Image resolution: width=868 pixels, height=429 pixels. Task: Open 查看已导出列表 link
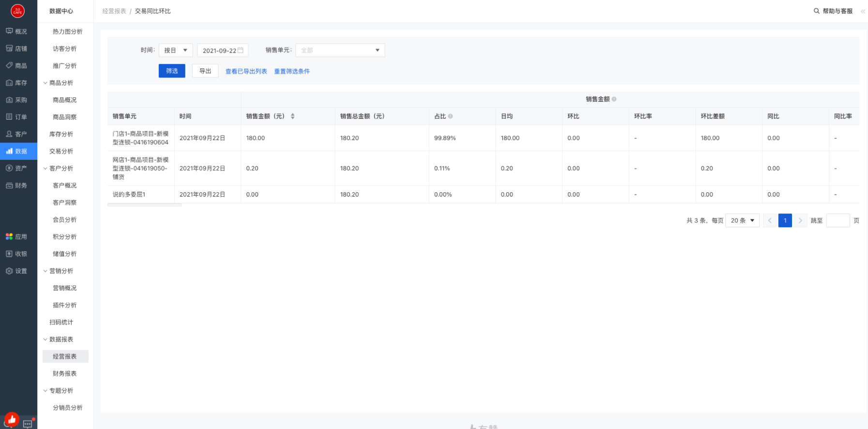coord(246,71)
